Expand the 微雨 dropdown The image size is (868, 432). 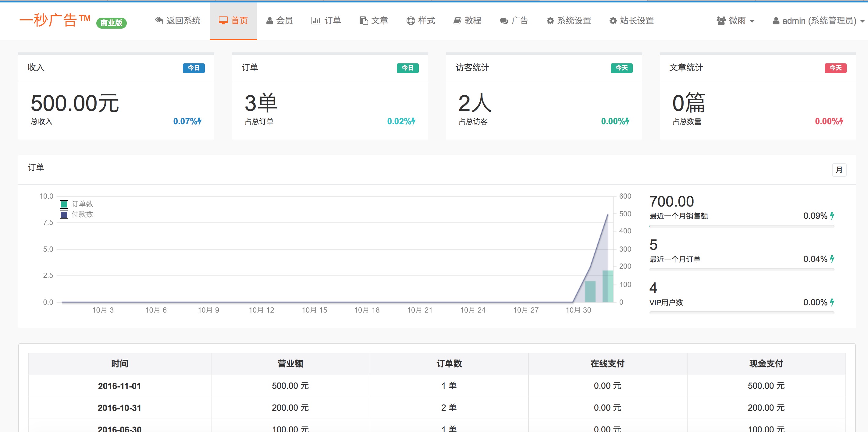click(x=735, y=21)
